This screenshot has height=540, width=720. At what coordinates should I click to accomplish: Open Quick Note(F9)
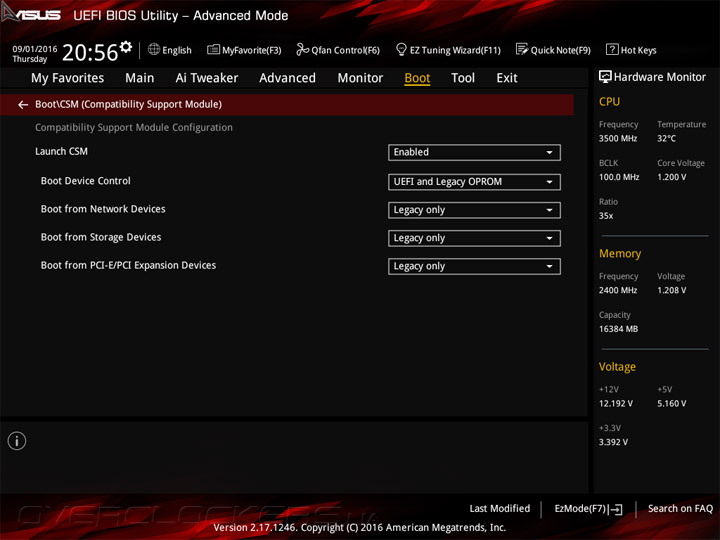tap(553, 50)
